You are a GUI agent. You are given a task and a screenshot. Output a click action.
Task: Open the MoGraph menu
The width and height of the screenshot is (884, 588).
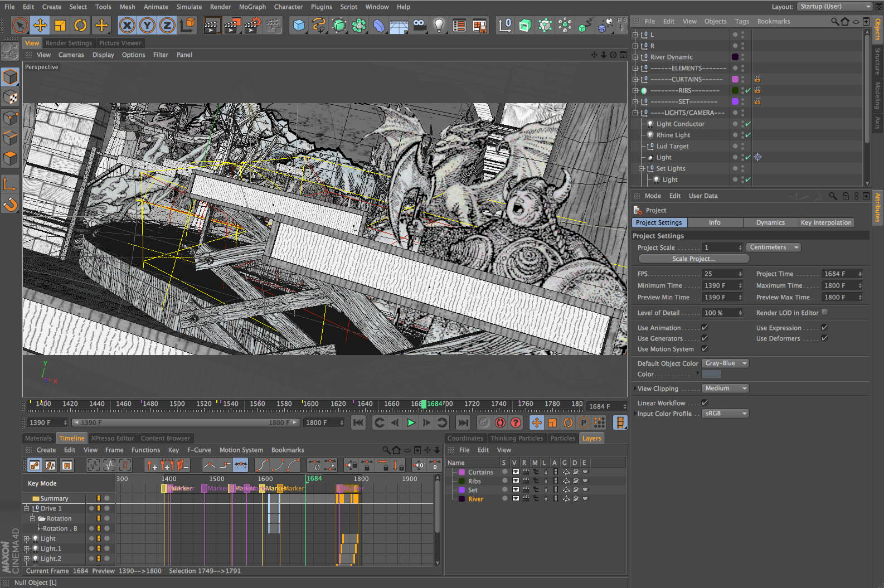point(252,7)
